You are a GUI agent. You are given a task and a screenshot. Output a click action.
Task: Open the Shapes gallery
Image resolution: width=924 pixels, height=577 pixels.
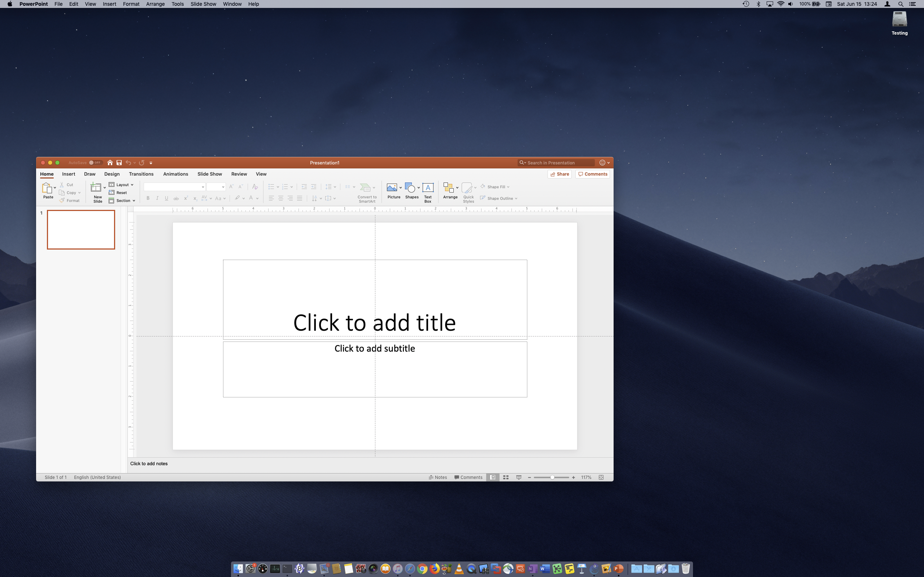(410, 188)
